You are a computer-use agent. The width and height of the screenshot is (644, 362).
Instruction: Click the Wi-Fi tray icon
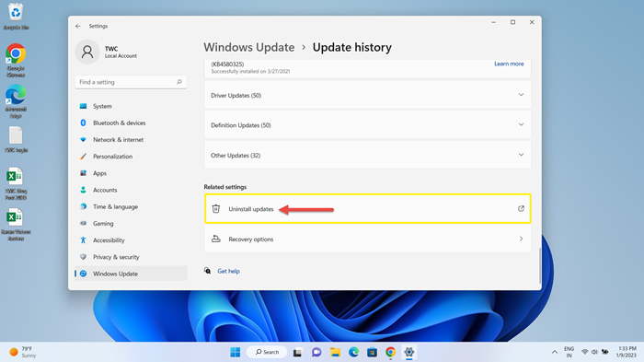(585, 352)
